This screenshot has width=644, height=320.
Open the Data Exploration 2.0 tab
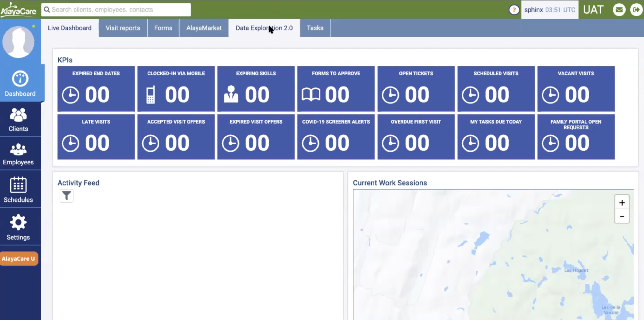pyautogui.click(x=264, y=28)
